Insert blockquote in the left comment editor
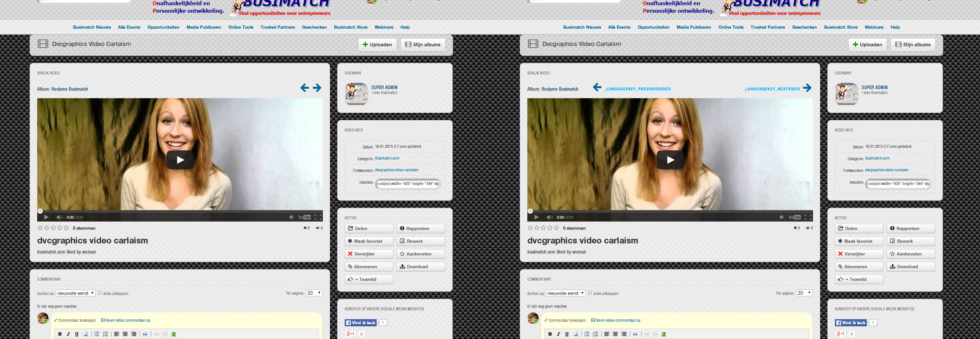The height and width of the screenshot is (339, 980). [145, 334]
